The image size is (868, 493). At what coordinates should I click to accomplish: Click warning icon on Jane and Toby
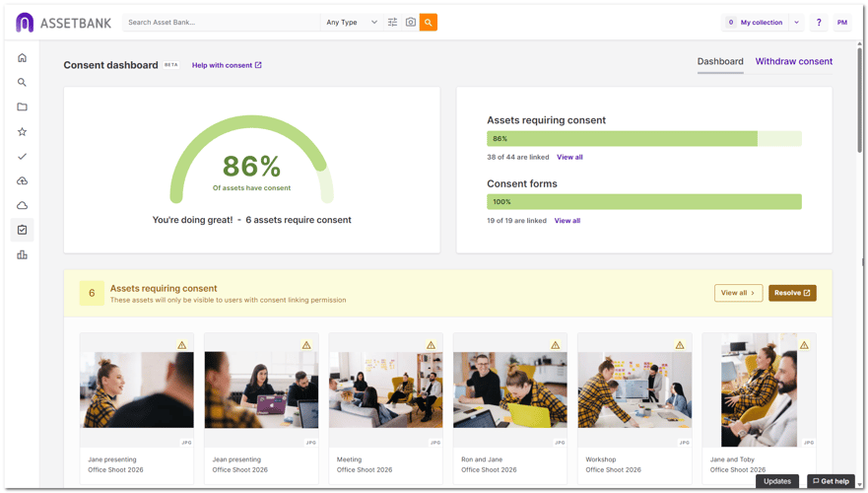pos(804,345)
